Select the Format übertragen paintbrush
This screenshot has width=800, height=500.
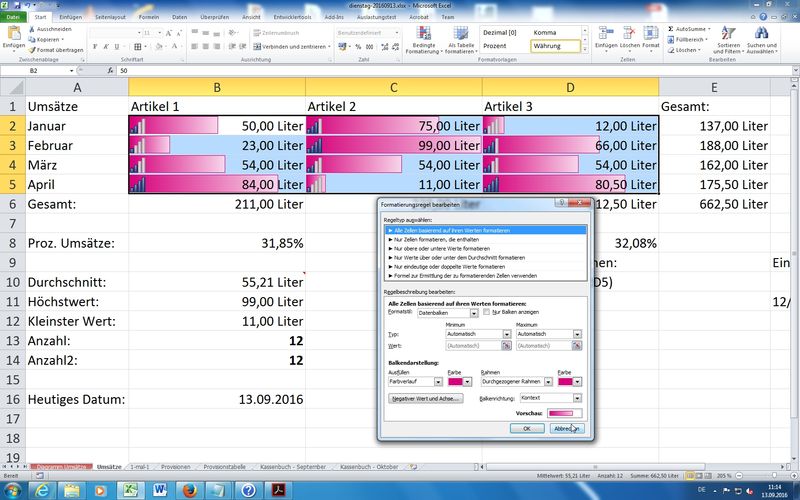tap(29, 48)
